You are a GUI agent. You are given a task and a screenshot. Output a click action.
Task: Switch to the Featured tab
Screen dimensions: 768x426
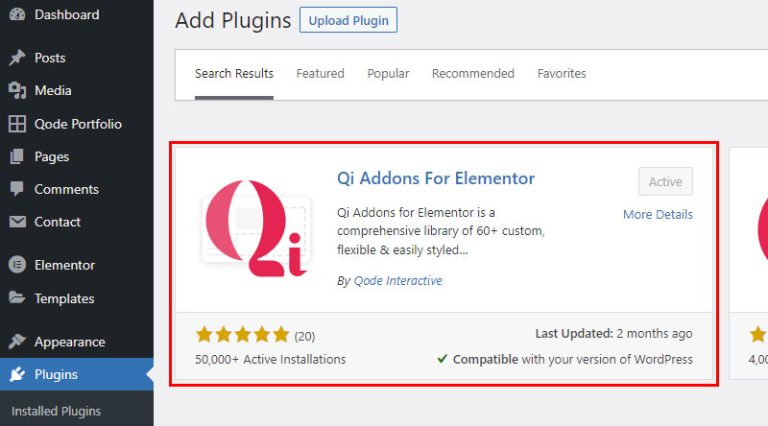point(320,74)
